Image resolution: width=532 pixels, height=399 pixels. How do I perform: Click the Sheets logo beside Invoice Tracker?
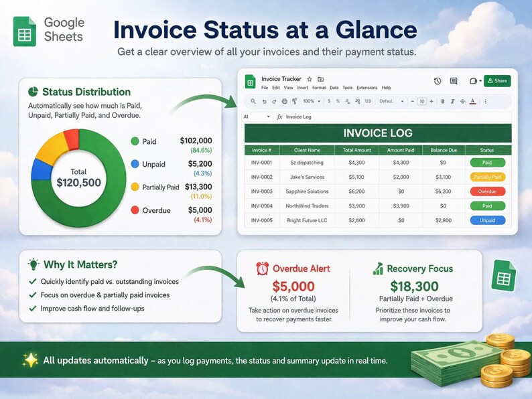point(250,82)
